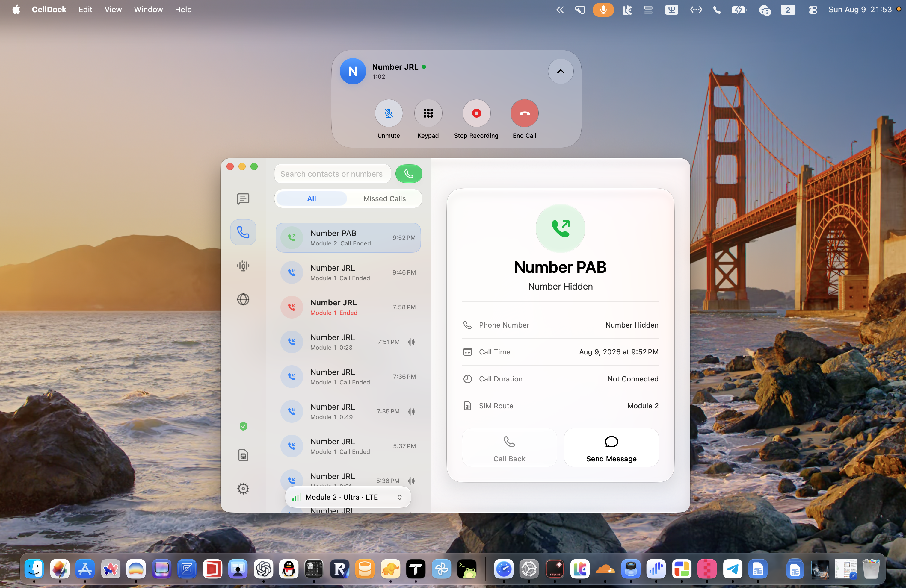Open the SIM card sidebar icon
The height and width of the screenshot is (588, 906).
click(x=243, y=455)
